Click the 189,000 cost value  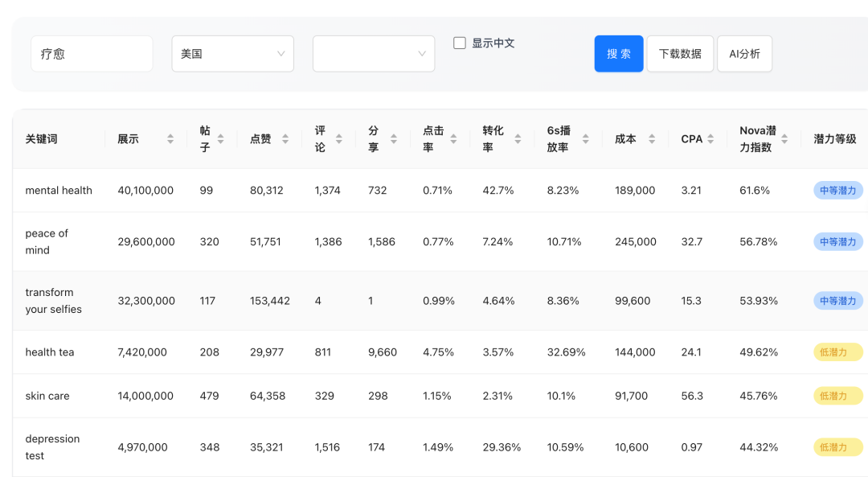635,190
